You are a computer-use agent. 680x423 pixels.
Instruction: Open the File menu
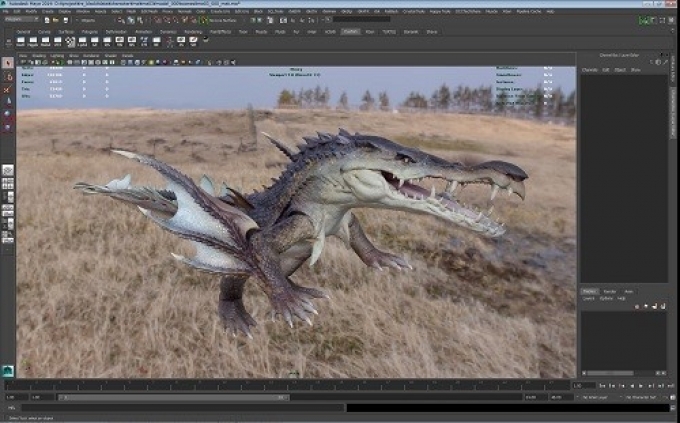pyautogui.click(x=8, y=11)
